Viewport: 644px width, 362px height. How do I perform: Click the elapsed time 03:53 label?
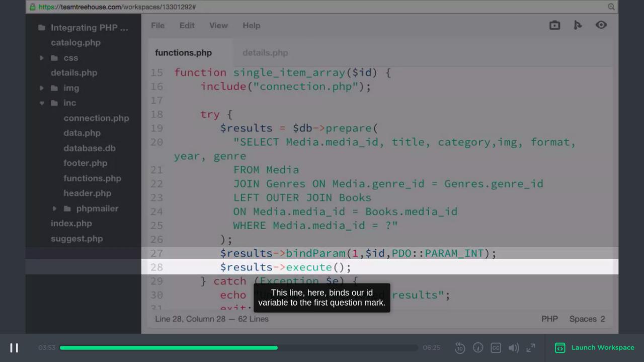click(x=47, y=348)
